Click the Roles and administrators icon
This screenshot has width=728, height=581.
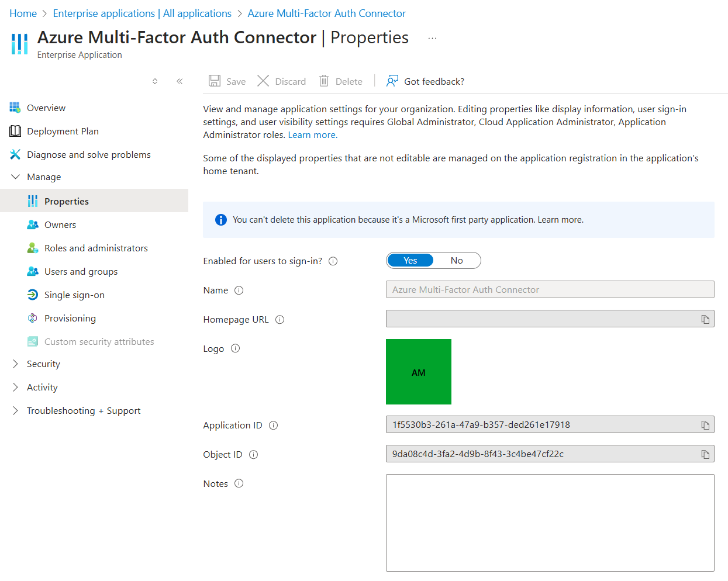[x=33, y=248]
